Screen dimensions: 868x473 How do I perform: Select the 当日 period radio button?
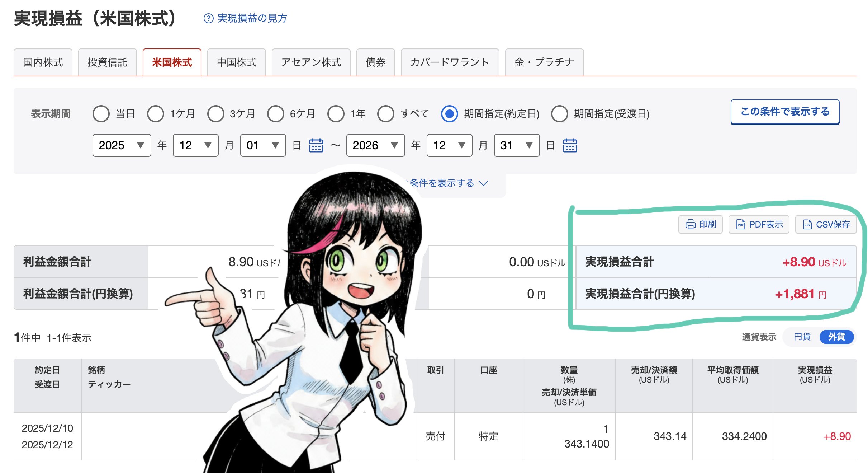101,114
